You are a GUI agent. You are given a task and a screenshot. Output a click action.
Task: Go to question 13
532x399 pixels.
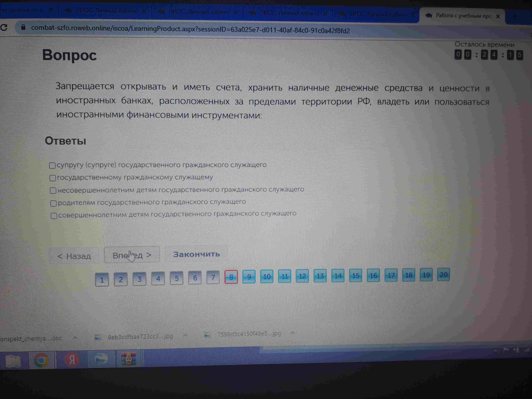tap(320, 276)
